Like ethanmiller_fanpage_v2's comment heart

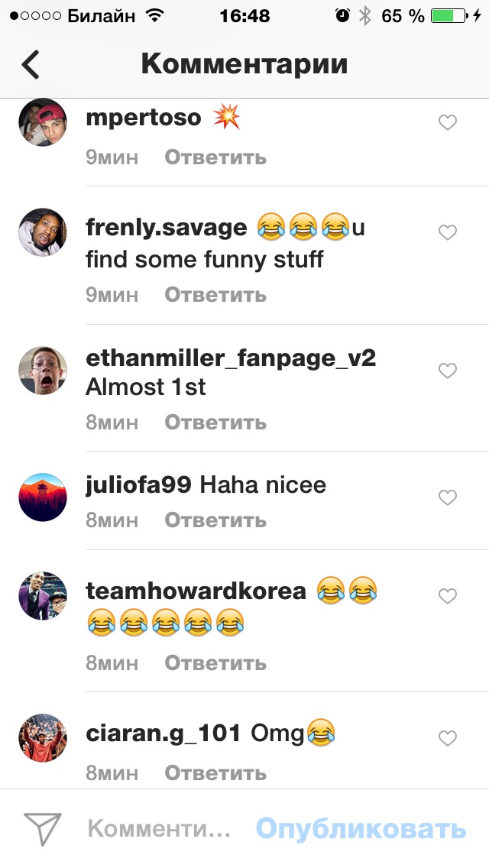(x=448, y=371)
